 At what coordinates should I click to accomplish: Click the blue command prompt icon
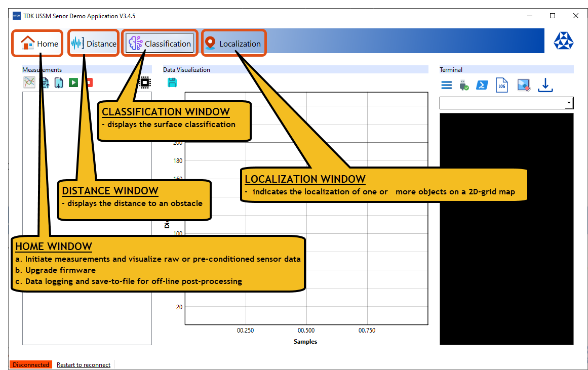point(482,85)
